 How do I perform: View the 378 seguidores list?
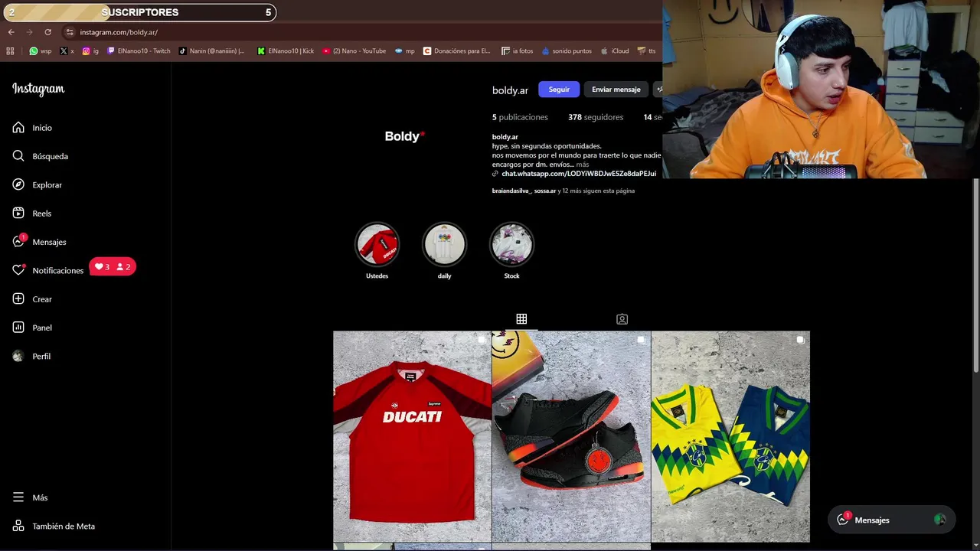[596, 117]
